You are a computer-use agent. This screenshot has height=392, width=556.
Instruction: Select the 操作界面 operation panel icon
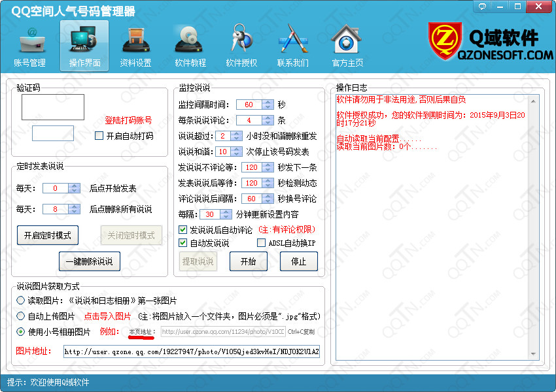point(84,41)
